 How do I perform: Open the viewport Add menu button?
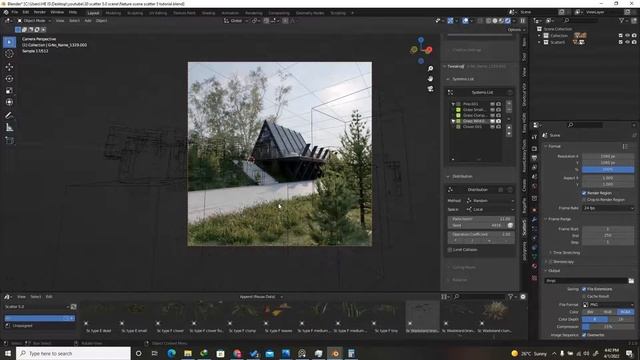pyautogui.click(x=88, y=20)
